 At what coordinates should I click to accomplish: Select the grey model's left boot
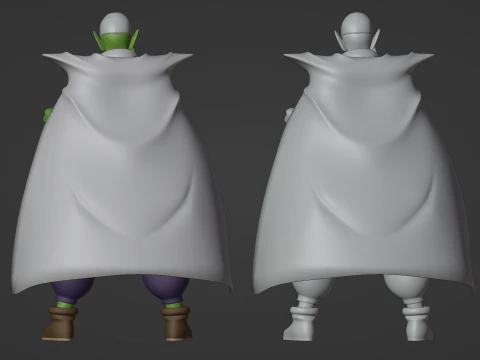302,324
